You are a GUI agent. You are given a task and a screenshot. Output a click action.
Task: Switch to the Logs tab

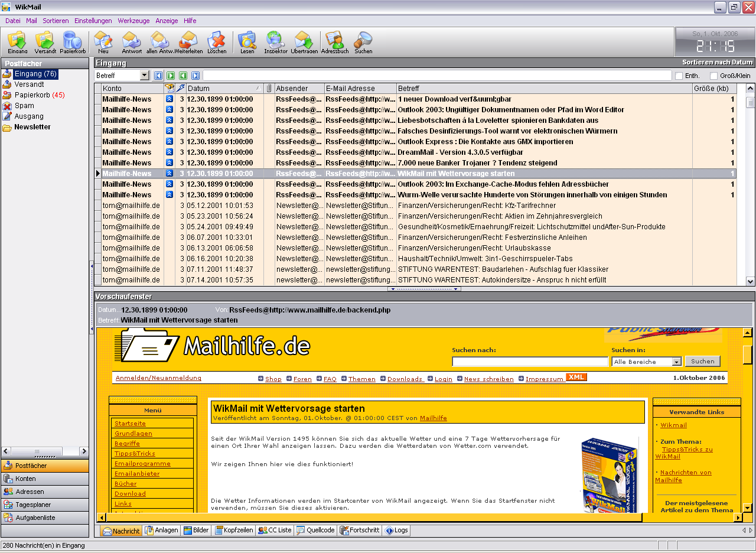[396, 531]
